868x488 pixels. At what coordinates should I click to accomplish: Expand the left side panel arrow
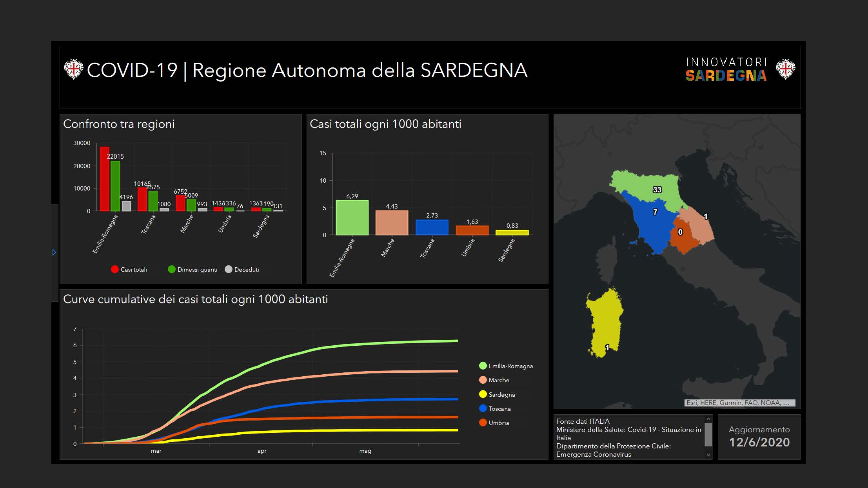coord(54,252)
